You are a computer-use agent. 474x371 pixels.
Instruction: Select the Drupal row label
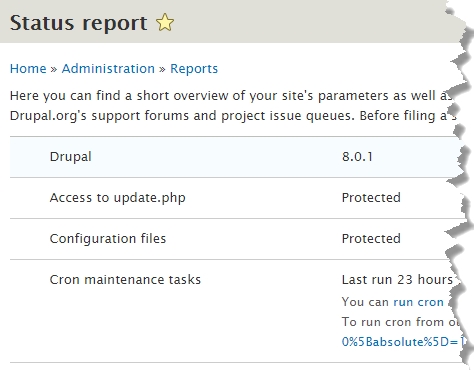(x=71, y=157)
